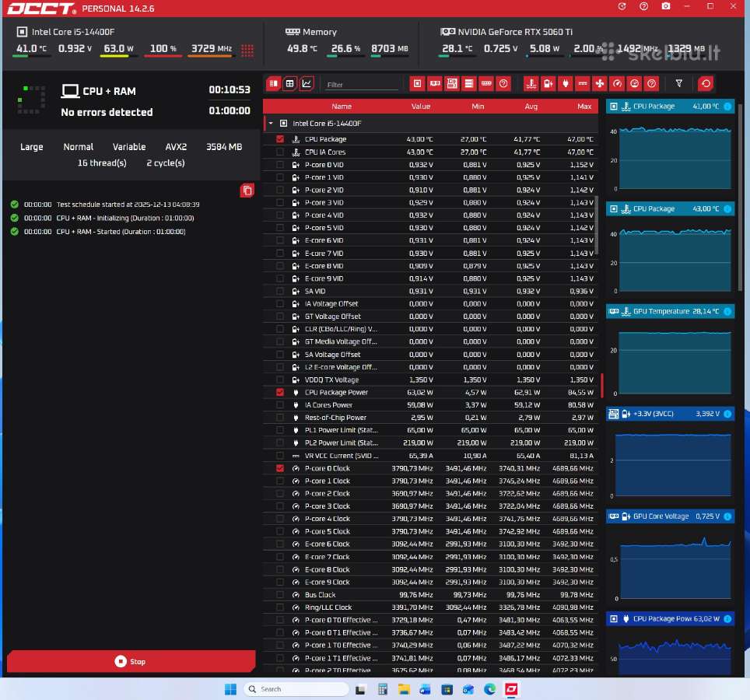The image size is (750, 700).
Task: Collapse the Intel Core i5-14400F tree group
Action: [x=271, y=124]
